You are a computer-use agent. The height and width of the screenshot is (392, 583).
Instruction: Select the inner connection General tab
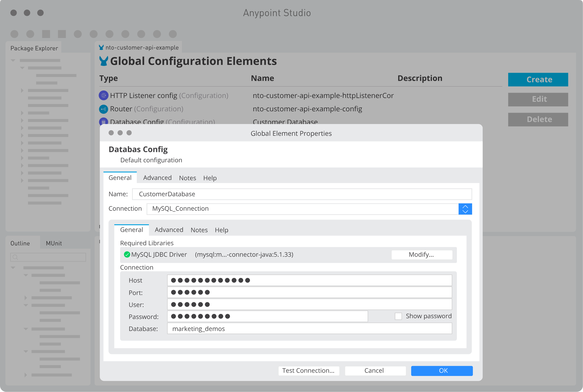pos(132,230)
